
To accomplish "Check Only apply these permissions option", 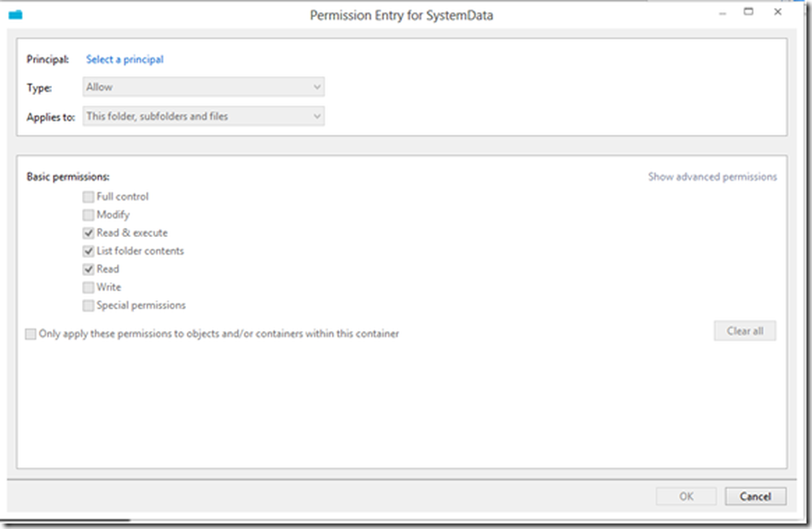I will pyautogui.click(x=31, y=333).
